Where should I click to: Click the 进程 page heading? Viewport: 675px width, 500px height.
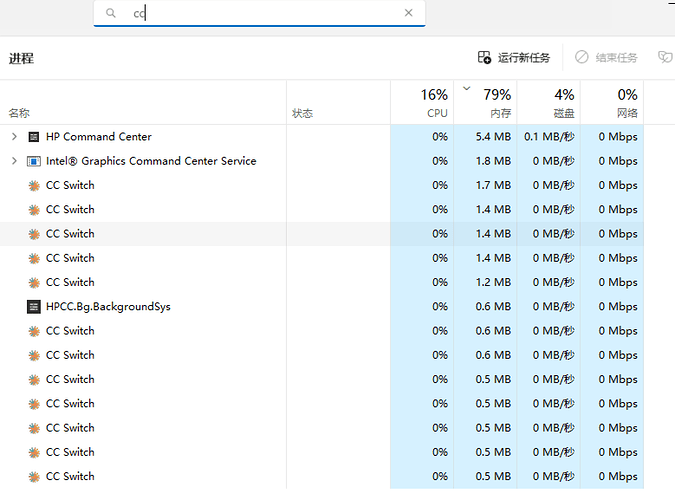click(x=21, y=58)
